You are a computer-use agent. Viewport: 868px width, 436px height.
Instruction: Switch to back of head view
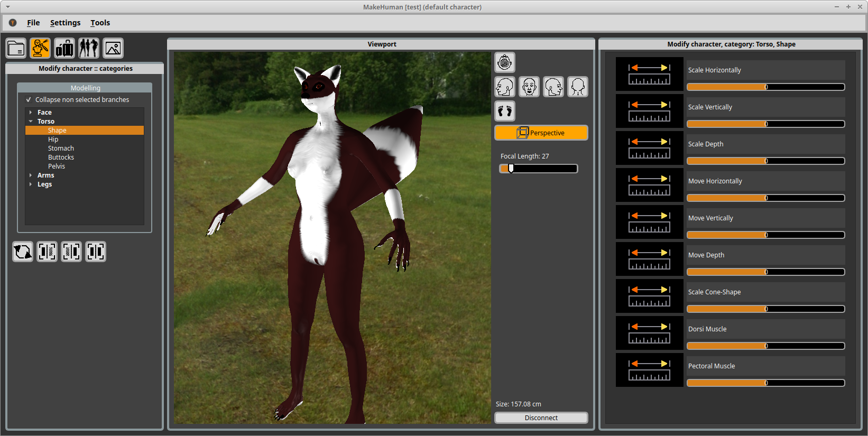(578, 87)
